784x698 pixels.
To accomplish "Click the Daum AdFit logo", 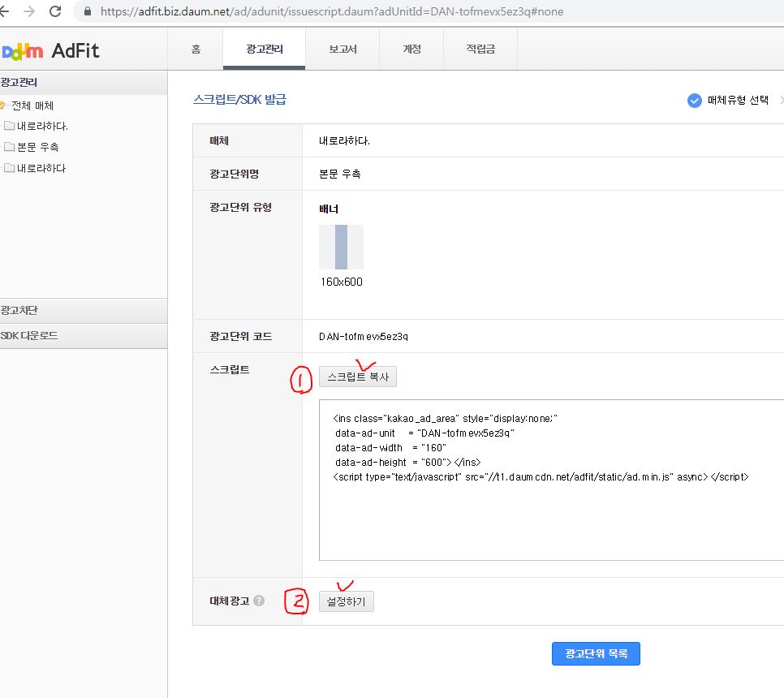I will pos(50,50).
